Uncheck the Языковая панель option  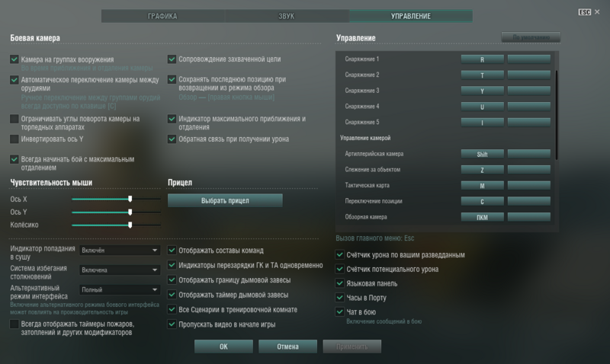340,283
